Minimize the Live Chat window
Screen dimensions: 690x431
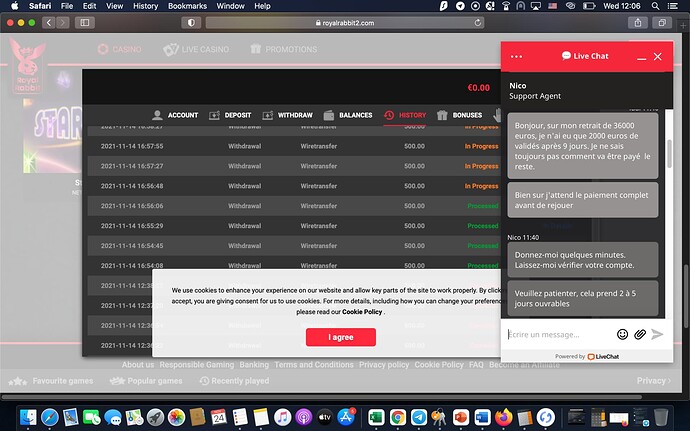642,57
